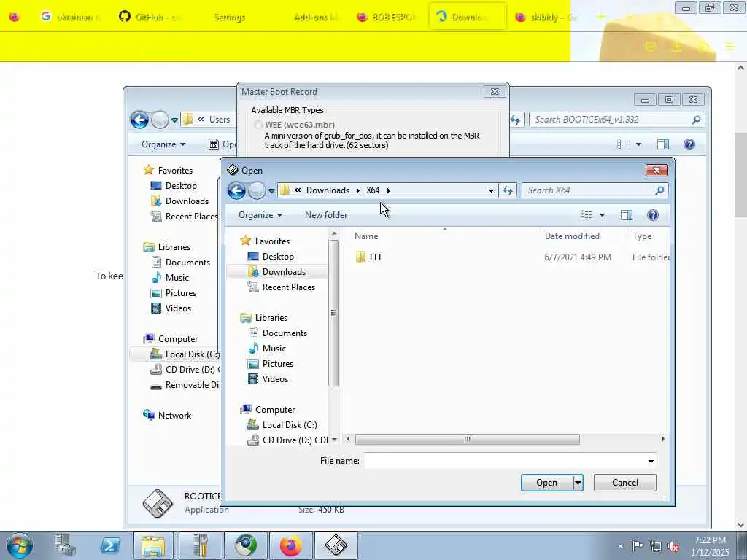Expand the address bar history dropdown
747x560 pixels.
491,190
